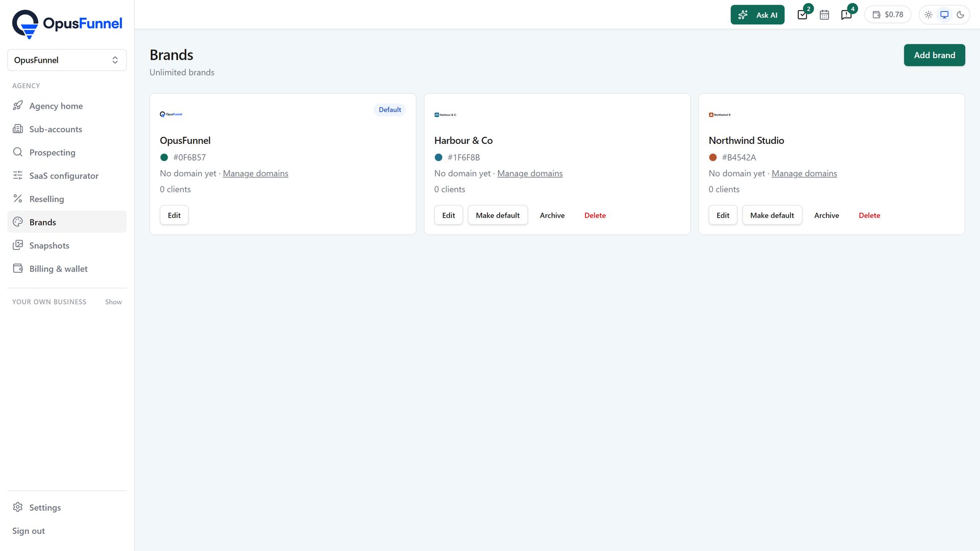The width and height of the screenshot is (980, 551).
Task: Click the #1F6F8B blue color swatch
Action: click(x=438, y=158)
